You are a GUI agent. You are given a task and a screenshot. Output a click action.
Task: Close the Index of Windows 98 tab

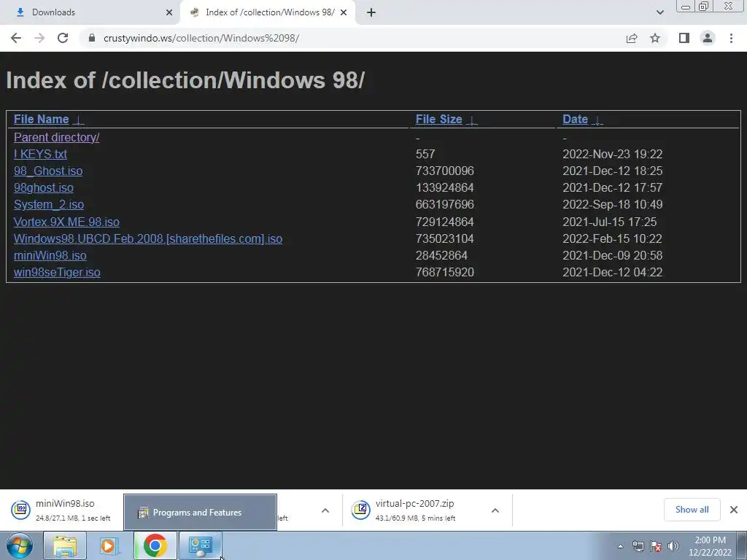pos(344,12)
